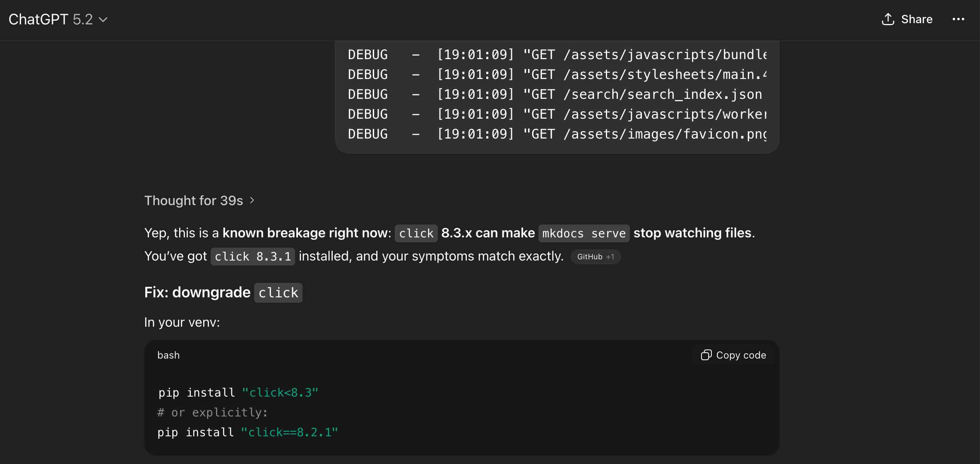Viewport: 980px width, 464px height.
Task: Click the Share button label
Action: click(916, 19)
